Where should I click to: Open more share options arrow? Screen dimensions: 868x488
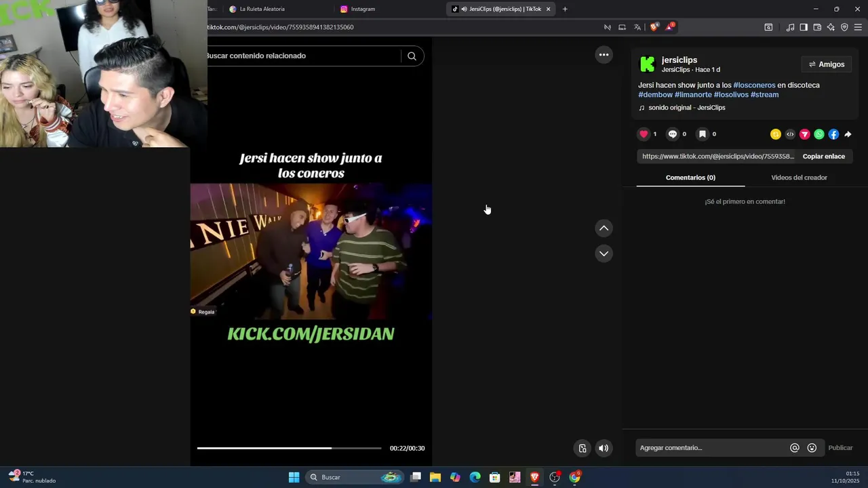click(x=848, y=134)
